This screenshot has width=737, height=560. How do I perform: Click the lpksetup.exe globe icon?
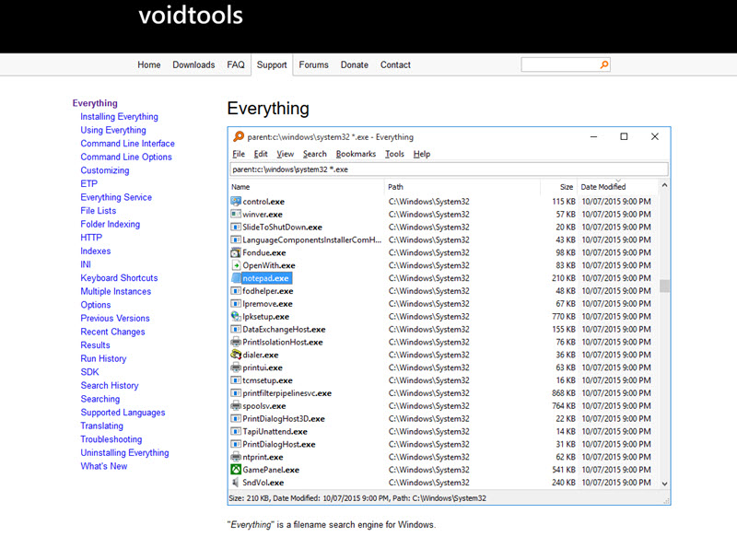(x=236, y=316)
